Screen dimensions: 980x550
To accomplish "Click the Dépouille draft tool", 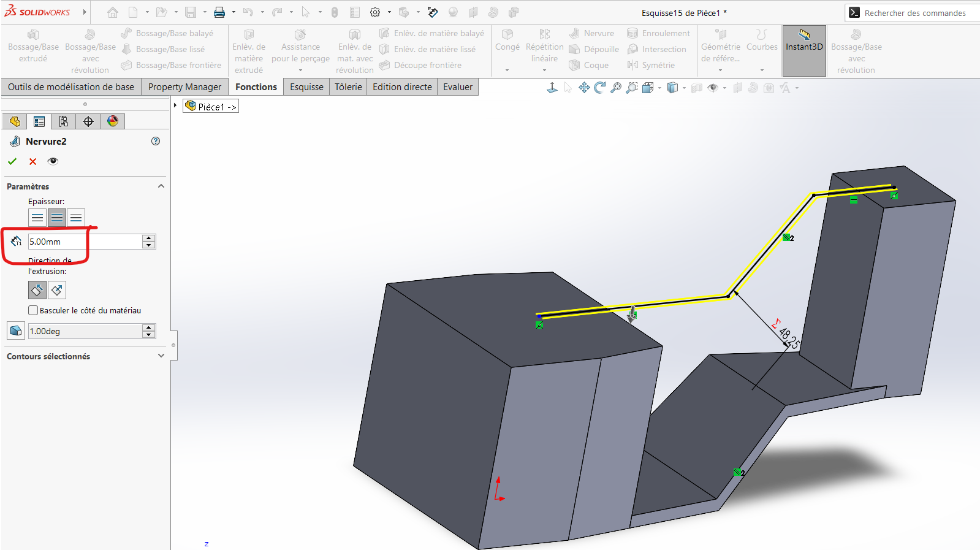I will coord(594,49).
